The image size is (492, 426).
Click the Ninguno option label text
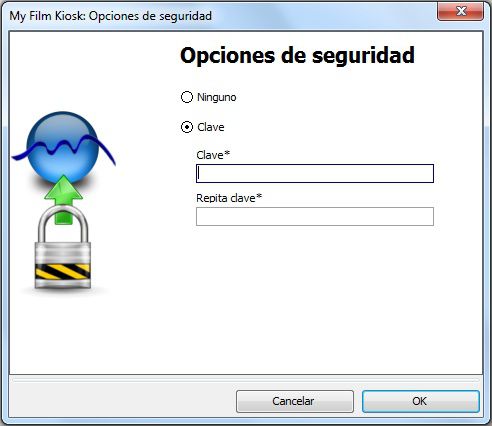[217, 97]
